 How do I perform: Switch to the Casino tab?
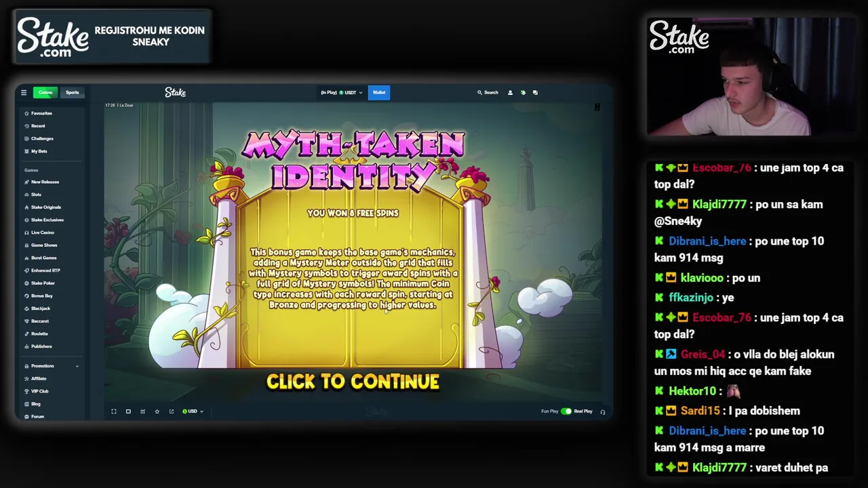(45, 92)
